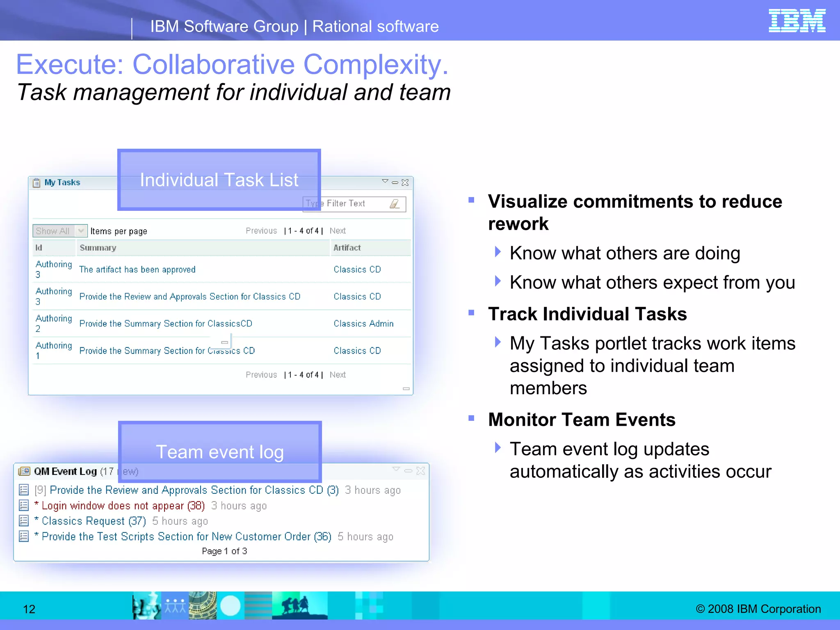The height and width of the screenshot is (630, 840).
Task: Open Authoring 3 id of the approved artifact row
Action: (54, 269)
